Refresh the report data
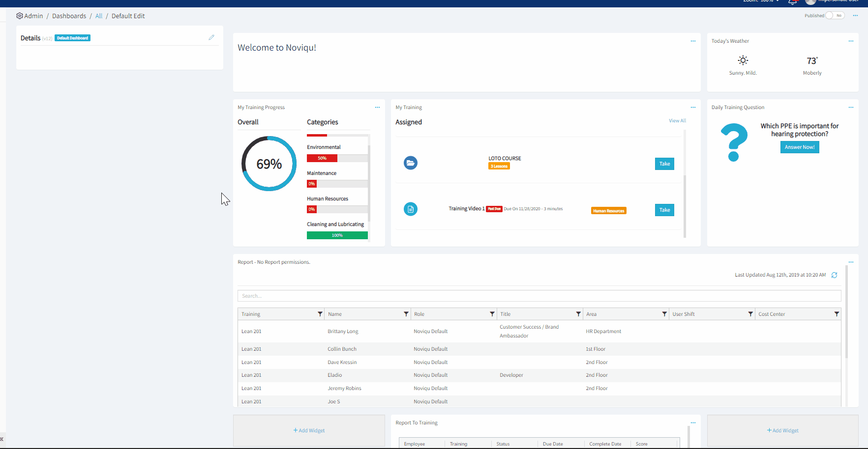This screenshot has width=868, height=449. pos(834,275)
